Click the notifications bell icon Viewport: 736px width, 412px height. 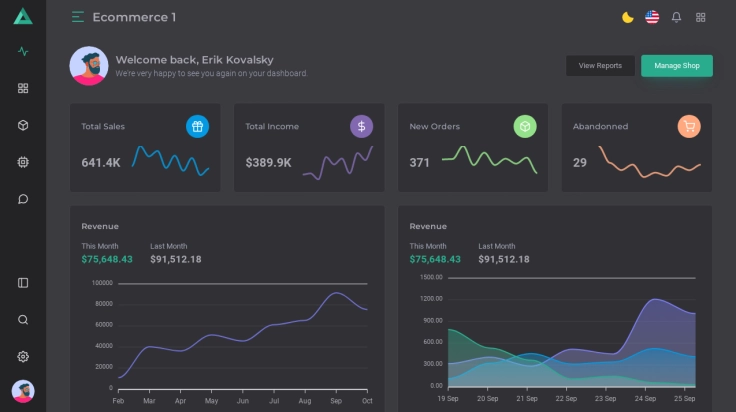point(676,17)
